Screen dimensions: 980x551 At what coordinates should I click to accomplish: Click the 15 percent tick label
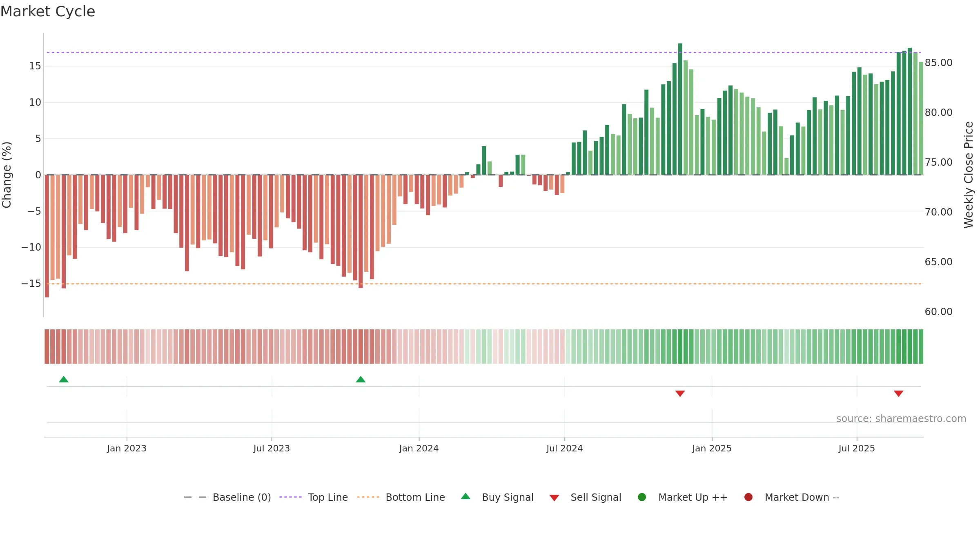click(x=35, y=66)
